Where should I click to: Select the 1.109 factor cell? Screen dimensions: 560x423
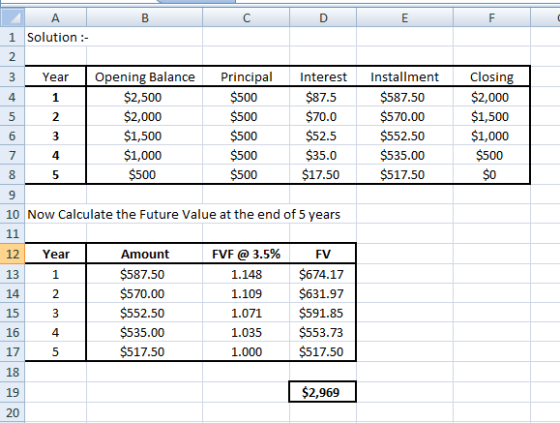(246, 293)
